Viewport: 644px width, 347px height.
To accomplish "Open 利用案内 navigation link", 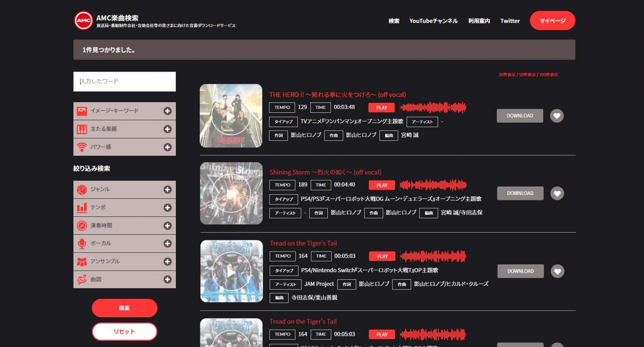I will click(479, 21).
